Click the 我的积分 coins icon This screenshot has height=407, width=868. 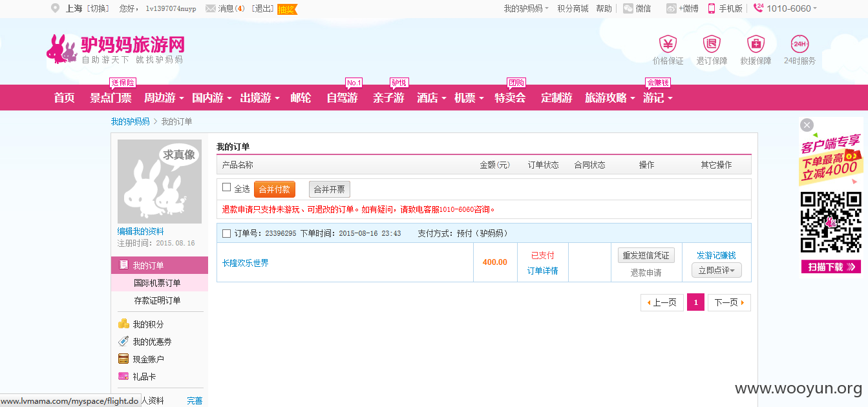[x=123, y=324]
